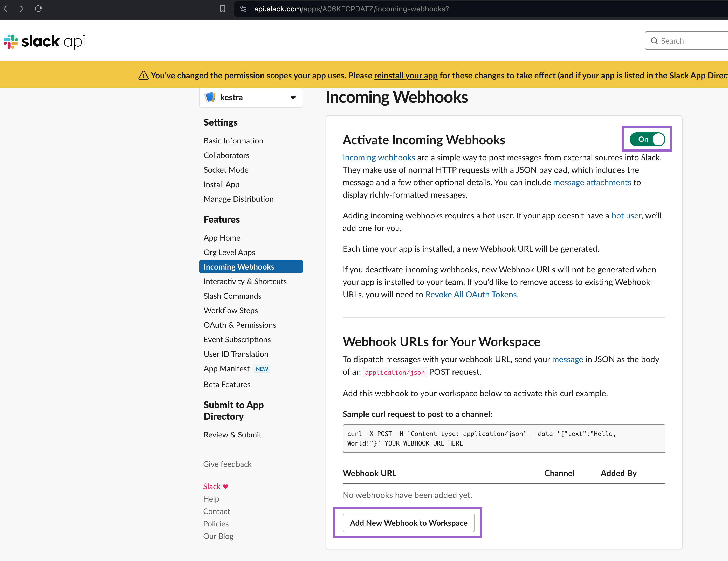The image size is (728, 561).
Task: Click Add New Webhook to Workspace
Action: point(408,523)
